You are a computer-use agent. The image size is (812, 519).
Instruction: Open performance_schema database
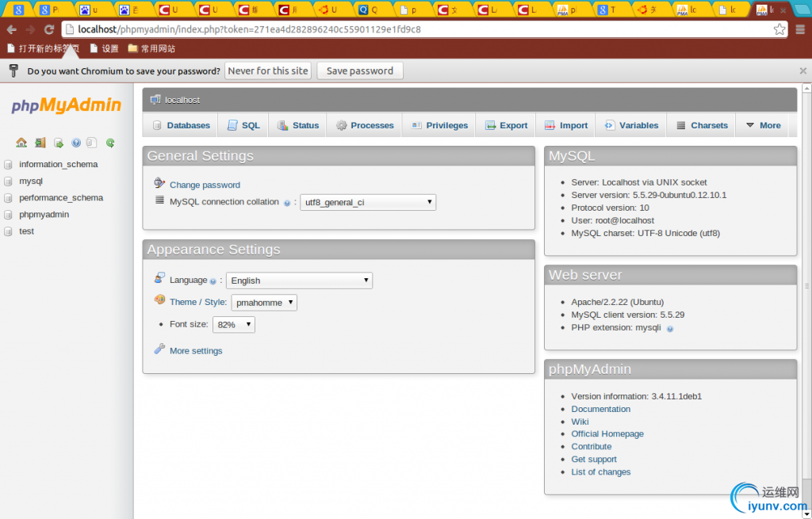click(61, 197)
